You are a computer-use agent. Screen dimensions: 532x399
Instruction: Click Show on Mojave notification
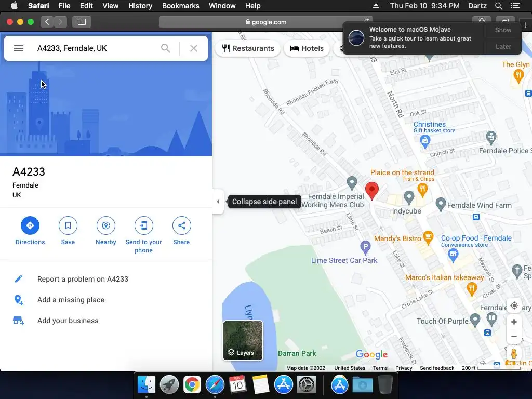(x=503, y=30)
